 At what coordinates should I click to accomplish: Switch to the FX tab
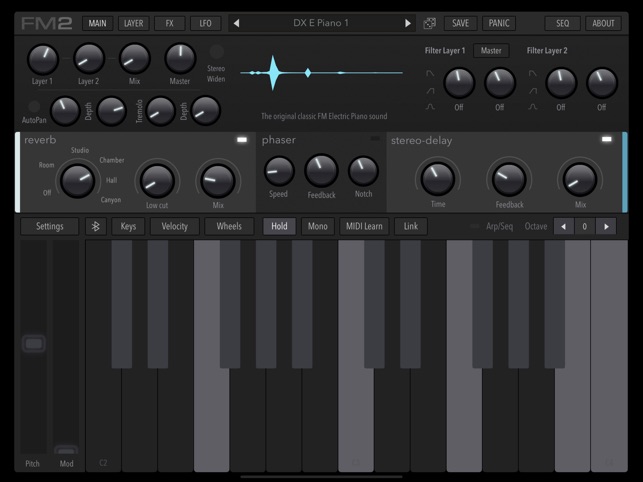(x=170, y=23)
